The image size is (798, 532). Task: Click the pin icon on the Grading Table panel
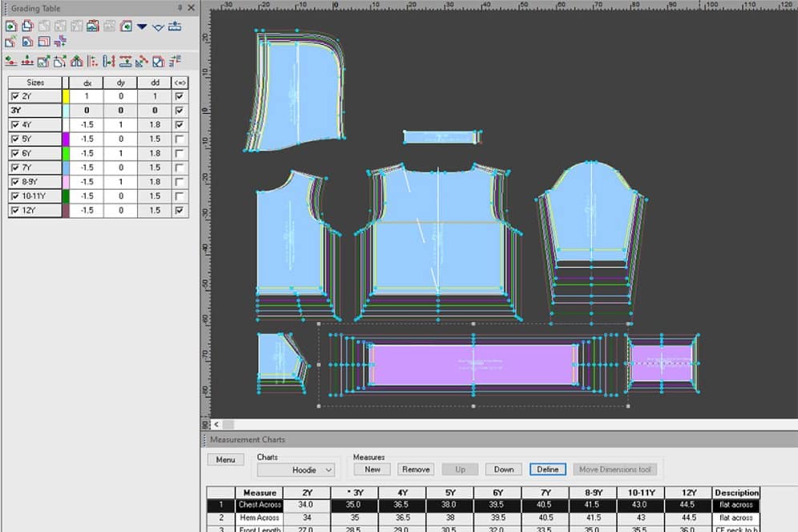tap(179, 8)
